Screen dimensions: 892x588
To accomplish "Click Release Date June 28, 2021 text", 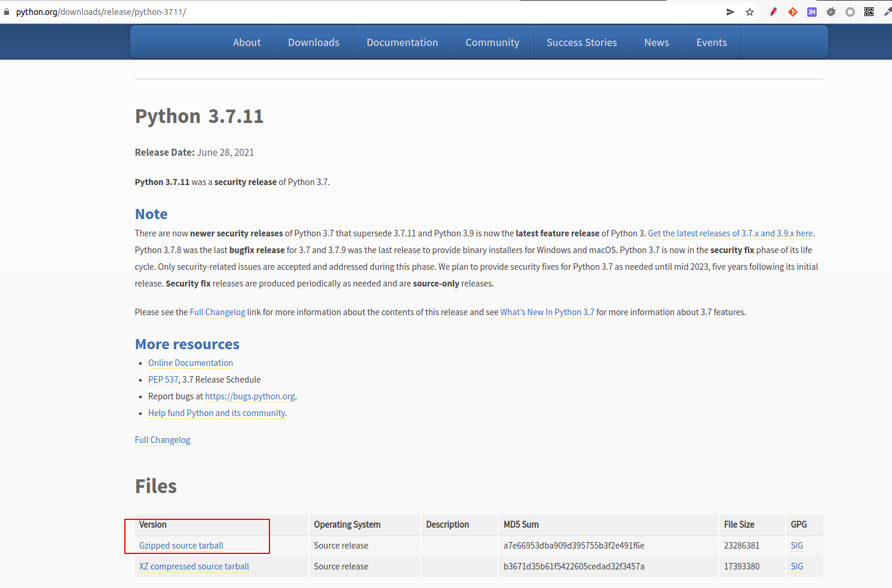I will click(x=194, y=153).
